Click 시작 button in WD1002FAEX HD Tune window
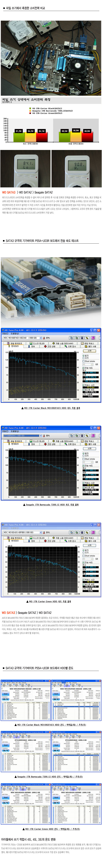102x868 pixels. click(x=89, y=351)
